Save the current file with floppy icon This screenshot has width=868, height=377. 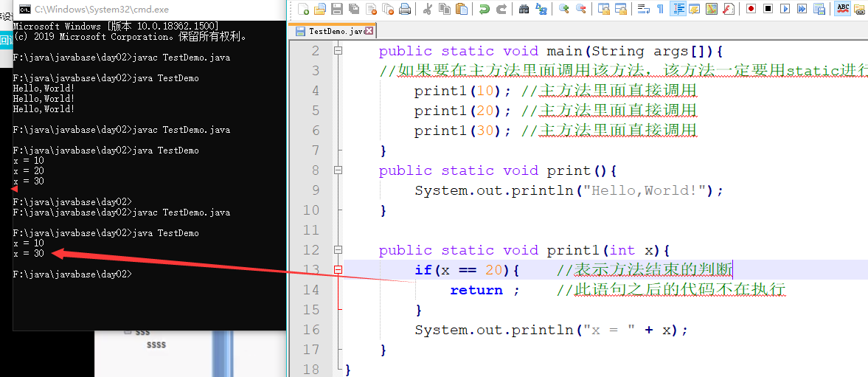tap(336, 9)
